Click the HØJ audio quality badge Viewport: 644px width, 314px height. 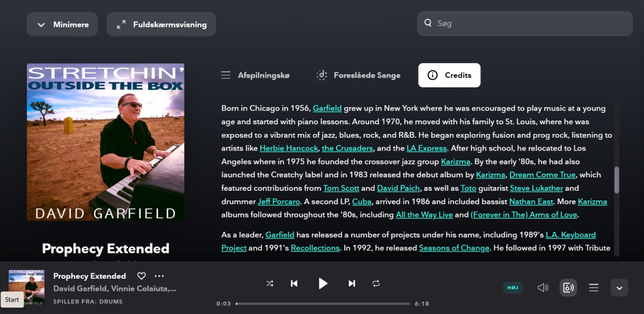[x=513, y=288]
